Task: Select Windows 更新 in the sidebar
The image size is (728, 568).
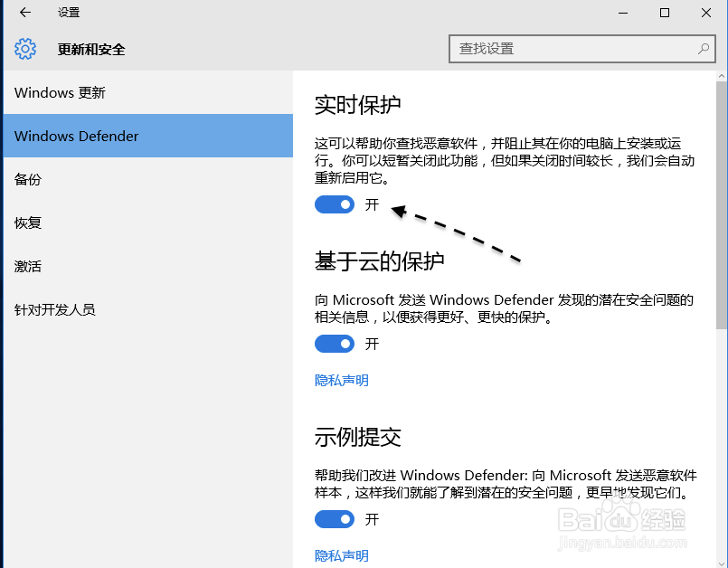Action: (63, 92)
